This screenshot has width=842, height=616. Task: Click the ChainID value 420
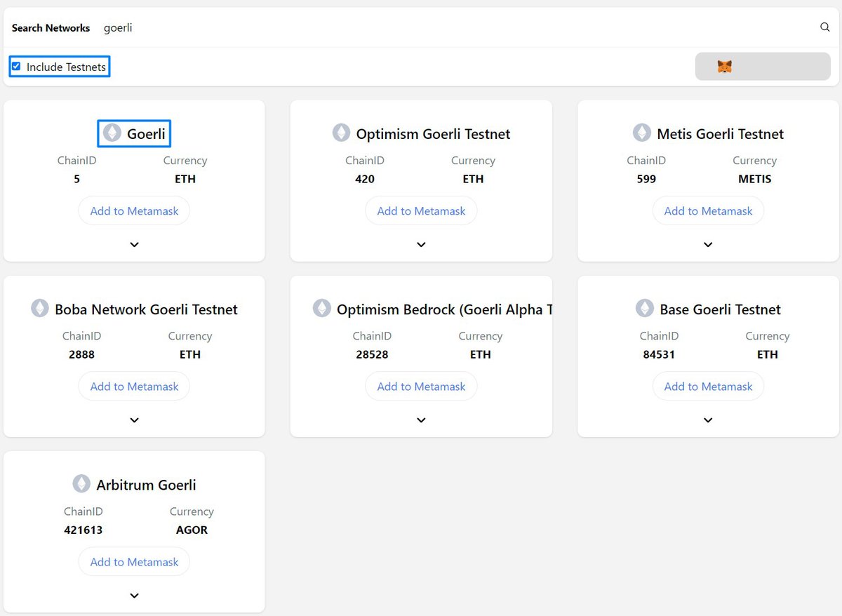[x=365, y=179]
